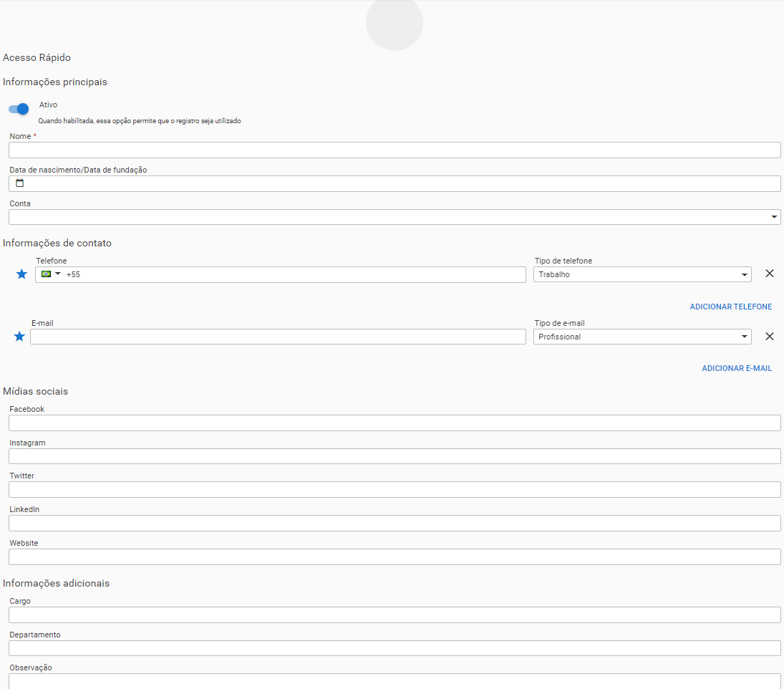
Task: Click the round profile photo placeholder
Action: point(394,22)
